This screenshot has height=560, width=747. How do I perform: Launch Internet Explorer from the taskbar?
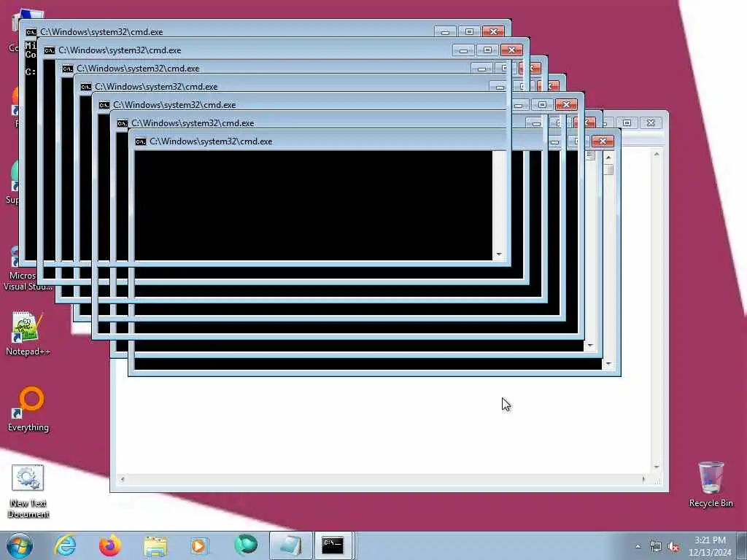click(65, 545)
